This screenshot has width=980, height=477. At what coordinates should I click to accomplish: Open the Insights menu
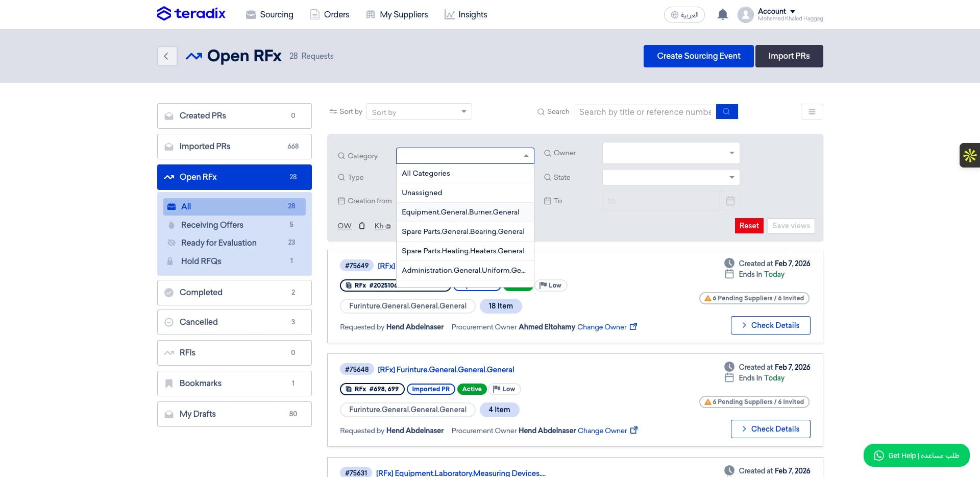click(465, 14)
